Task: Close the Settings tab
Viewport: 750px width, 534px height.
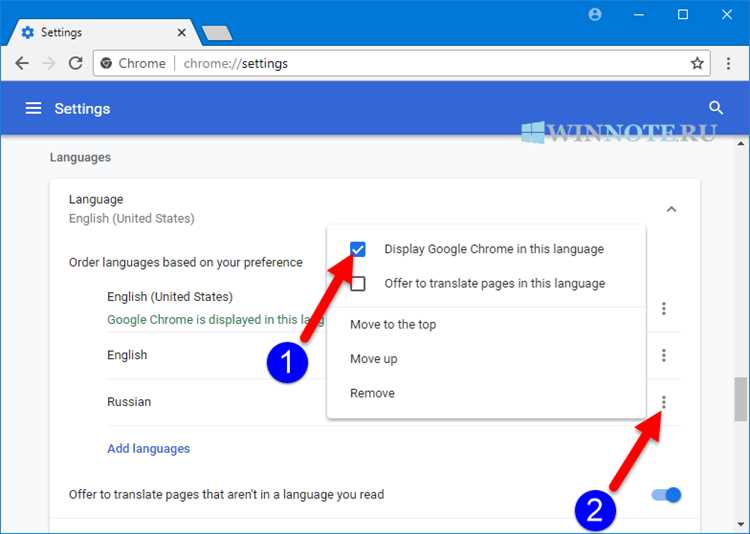Action: (x=181, y=33)
